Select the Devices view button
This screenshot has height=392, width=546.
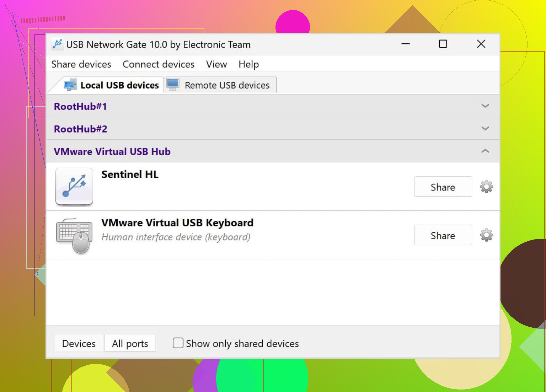(79, 343)
